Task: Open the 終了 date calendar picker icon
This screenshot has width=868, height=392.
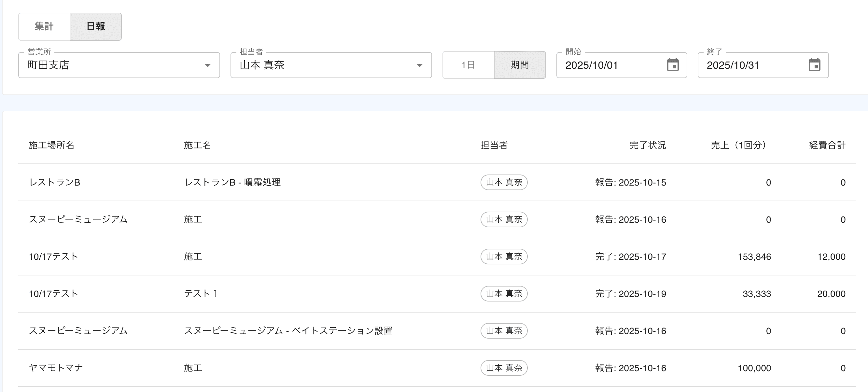Action: tap(814, 65)
